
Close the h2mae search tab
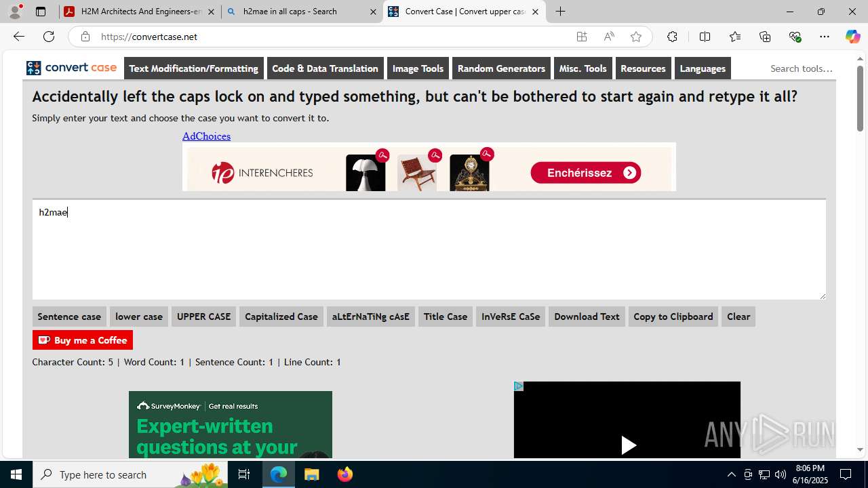click(x=373, y=12)
